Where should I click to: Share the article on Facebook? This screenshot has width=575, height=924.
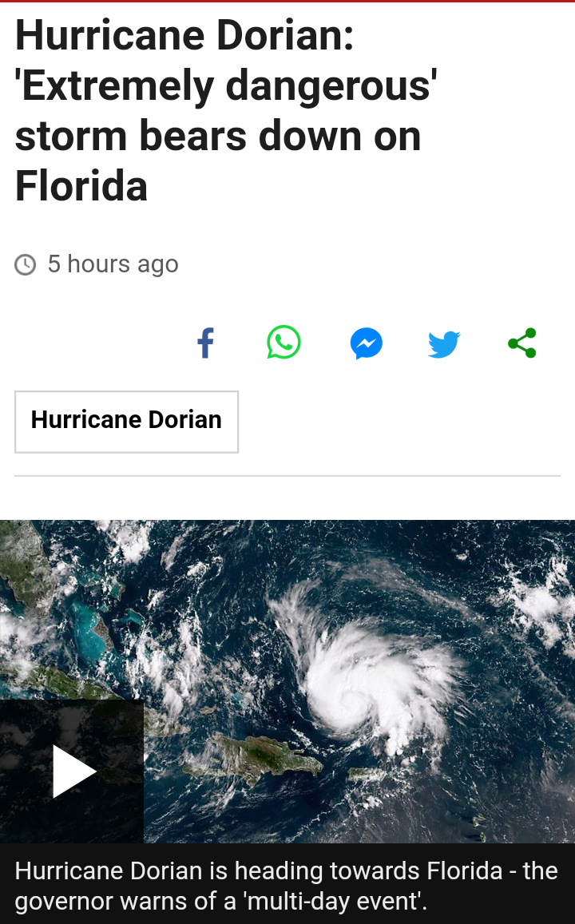click(205, 343)
